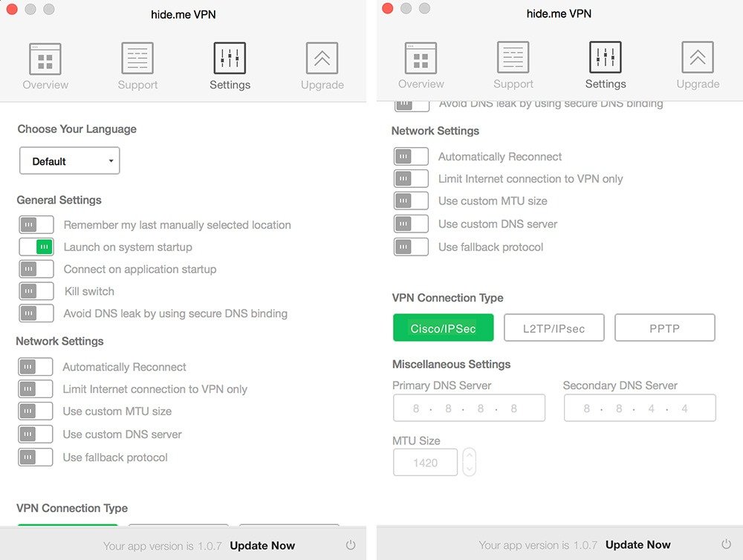This screenshot has height=560, width=743.
Task: Switch to Upgrade tab label in left window
Action: click(322, 85)
